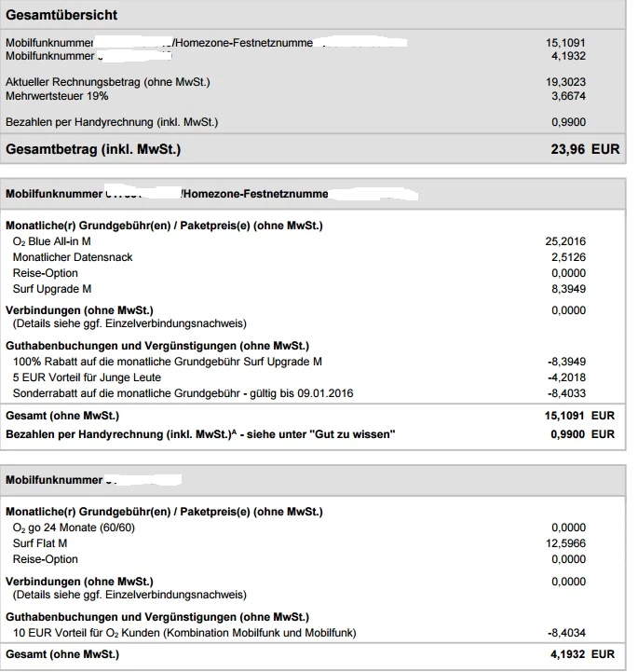Click the 5 EUR Vorteil für Junge Leute line

[x=87, y=377]
